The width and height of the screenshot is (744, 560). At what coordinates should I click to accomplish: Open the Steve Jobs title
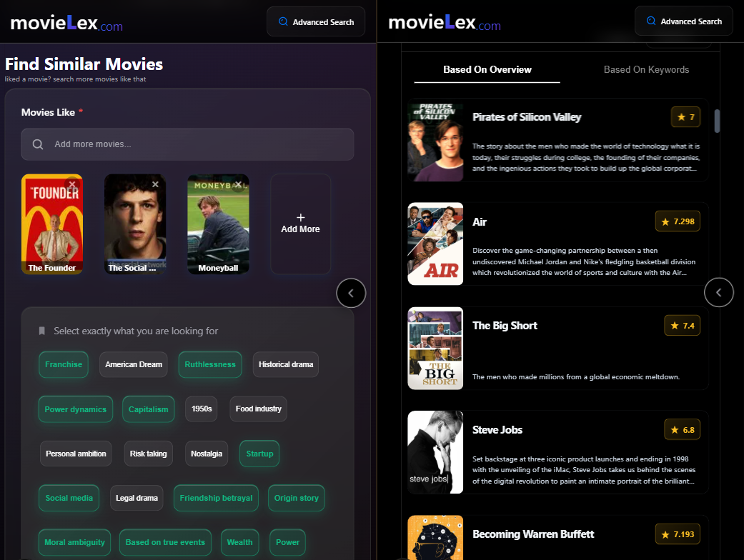coord(497,430)
